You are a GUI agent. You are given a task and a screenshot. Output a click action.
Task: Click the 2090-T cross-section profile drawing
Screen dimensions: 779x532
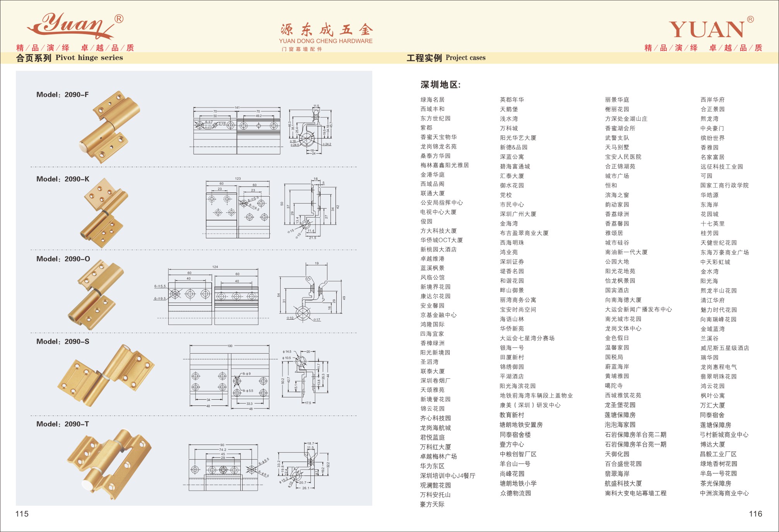(304, 466)
